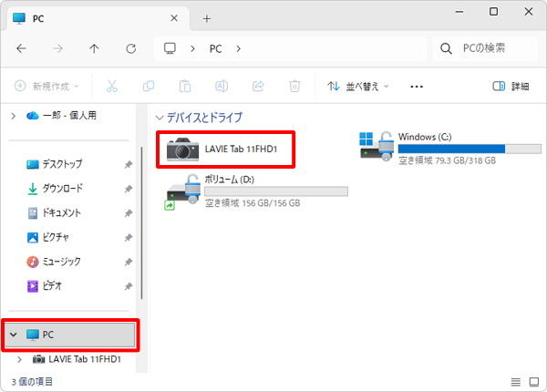Select the ボリューム (D:) drive
Screen dimensions: 547x392
tap(256, 191)
